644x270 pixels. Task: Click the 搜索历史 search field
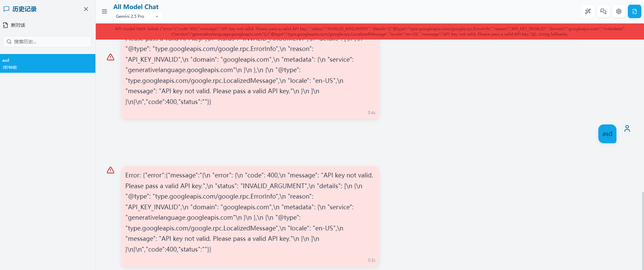coord(47,42)
